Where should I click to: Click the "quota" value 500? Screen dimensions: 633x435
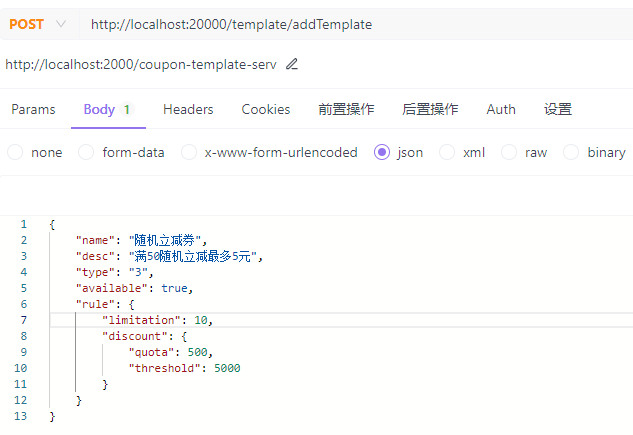click(197, 352)
